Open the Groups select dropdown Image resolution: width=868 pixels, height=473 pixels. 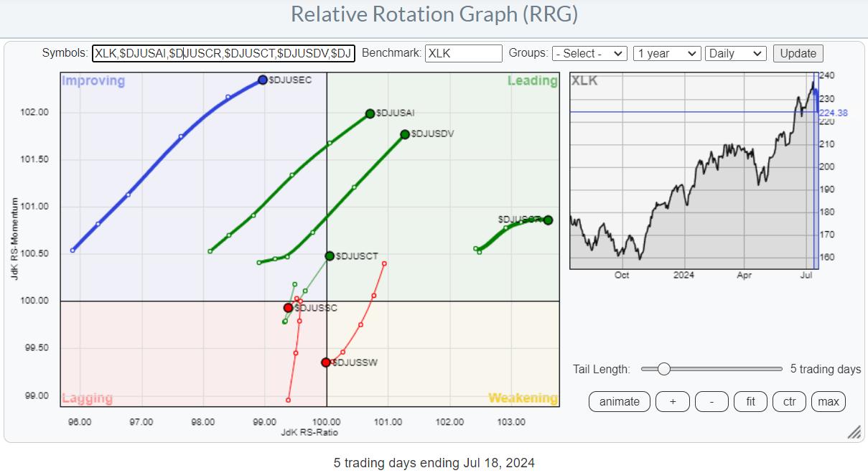pyautogui.click(x=589, y=53)
